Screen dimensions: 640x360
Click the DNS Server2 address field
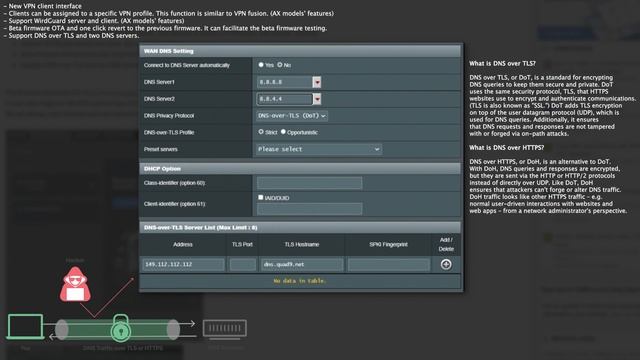pyautogui.click(x=285, y=99)
